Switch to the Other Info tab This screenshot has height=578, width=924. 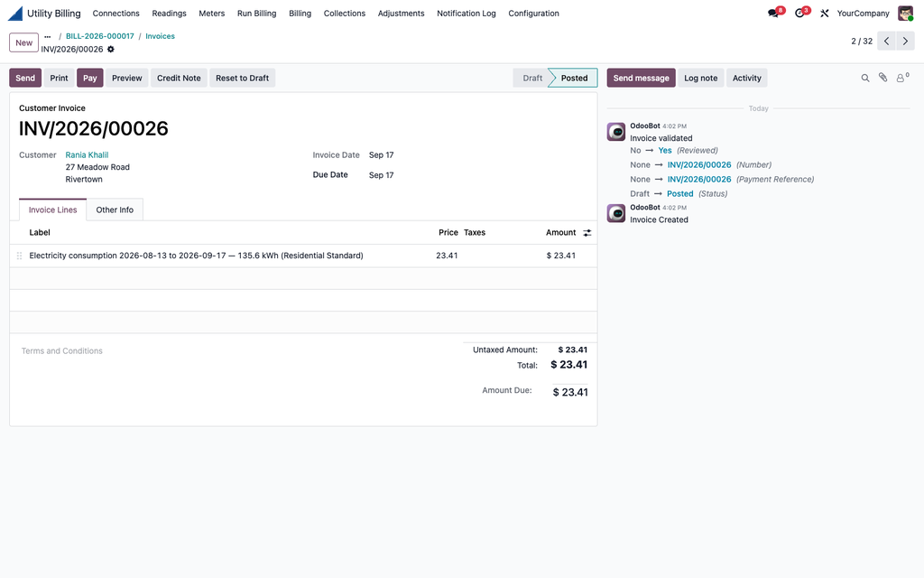pos(115,210)
